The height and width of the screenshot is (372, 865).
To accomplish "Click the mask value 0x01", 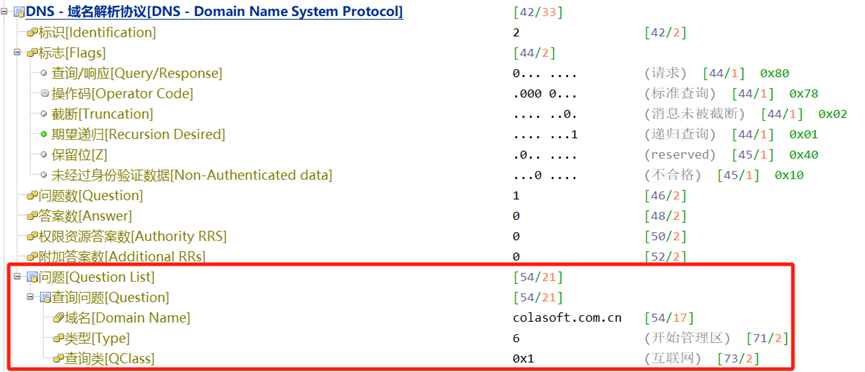I will (804, 135).
